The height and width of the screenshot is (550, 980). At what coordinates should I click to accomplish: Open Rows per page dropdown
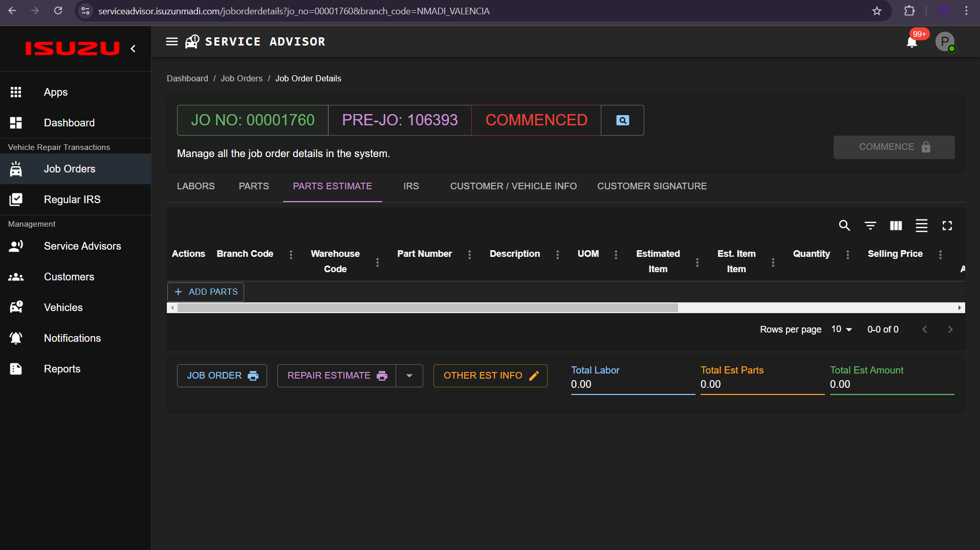(841, 329)
